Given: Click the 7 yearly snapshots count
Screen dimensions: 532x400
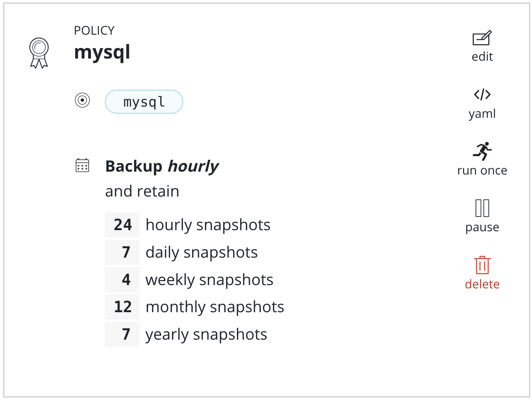Looking at the screenshot, I should point(126,334).
